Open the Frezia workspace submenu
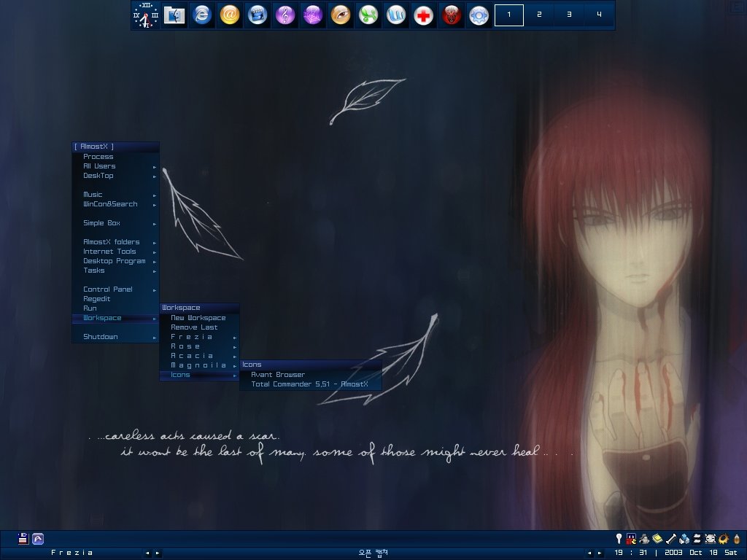 (199, 337)
